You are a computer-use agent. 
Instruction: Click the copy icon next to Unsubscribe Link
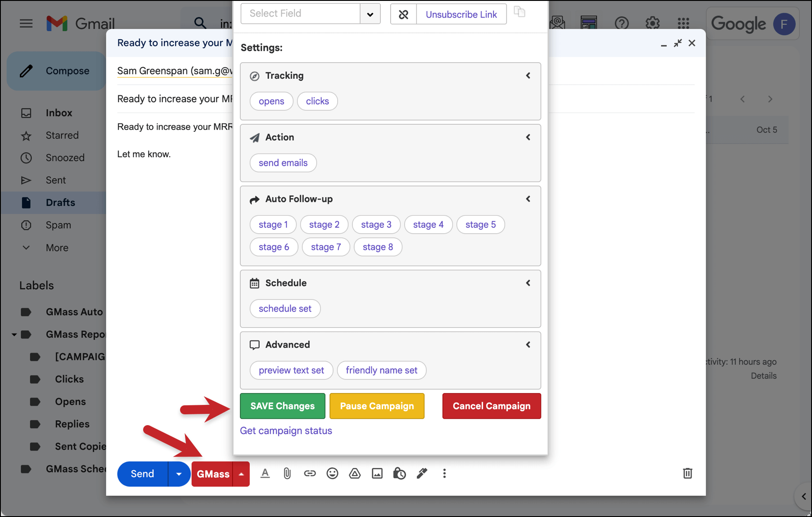pos(519,12)
